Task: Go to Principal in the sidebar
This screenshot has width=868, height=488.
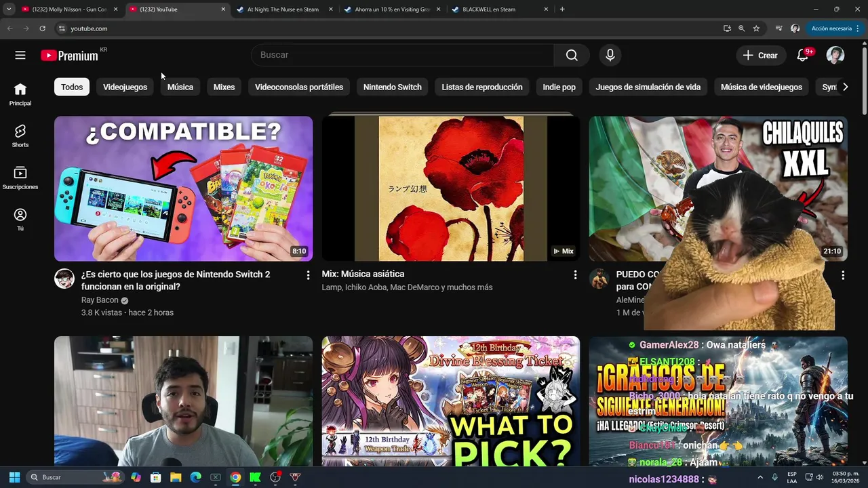Action: tap(20, 94)
